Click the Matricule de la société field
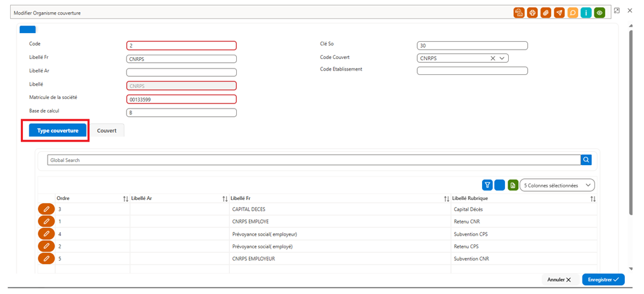 pyautogui.click(x=182, y=99)
